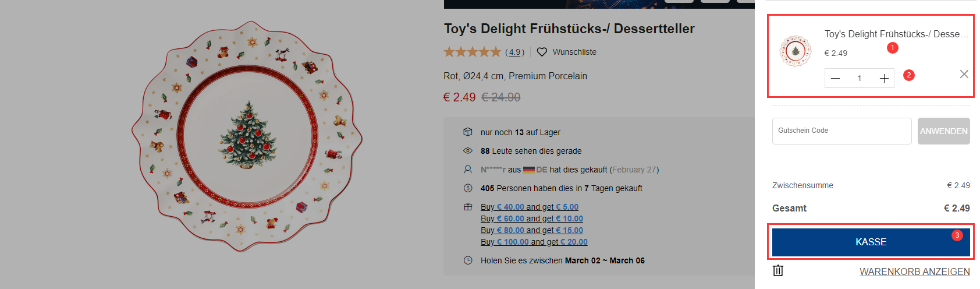Click the clock icon beside the pickup dates

[x=467, y=260]
